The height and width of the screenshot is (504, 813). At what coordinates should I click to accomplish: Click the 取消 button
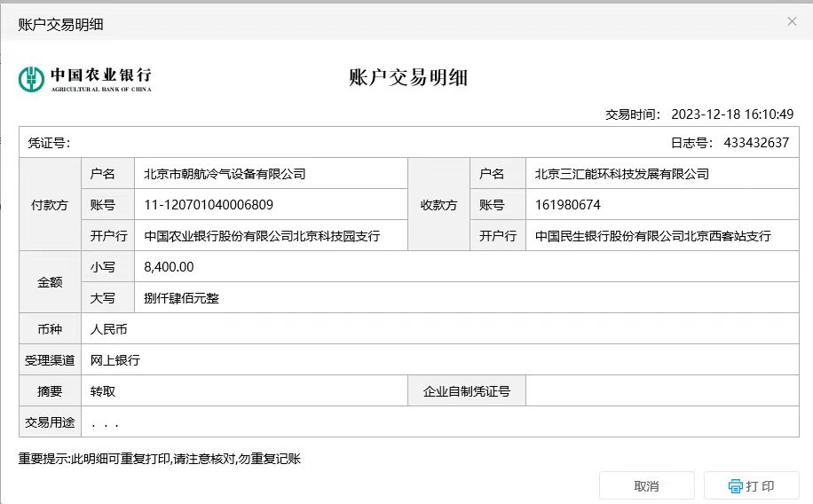(x=646, y=486)
